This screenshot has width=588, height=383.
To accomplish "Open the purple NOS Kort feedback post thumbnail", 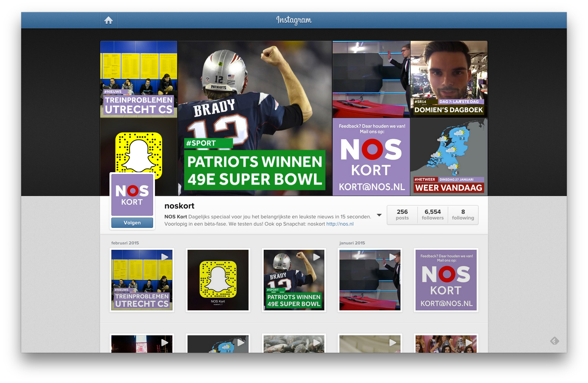I will click(446, 280).
